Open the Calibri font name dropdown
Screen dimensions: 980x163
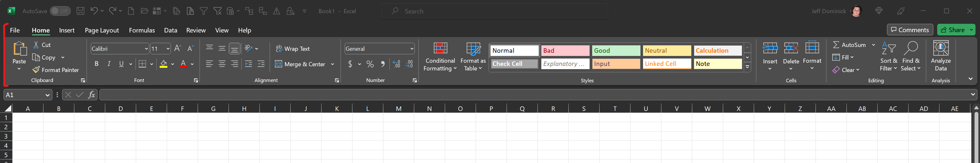click(x=146, y=49)
